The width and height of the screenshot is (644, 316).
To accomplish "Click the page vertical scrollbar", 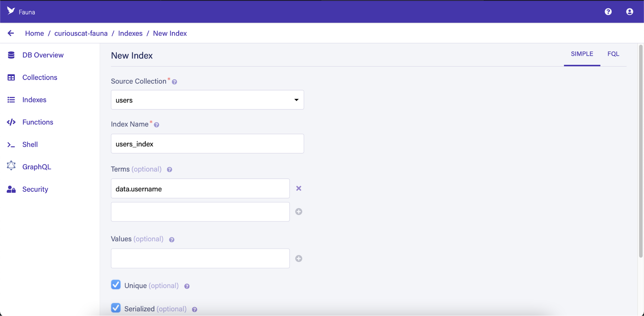I will (640, 151).
